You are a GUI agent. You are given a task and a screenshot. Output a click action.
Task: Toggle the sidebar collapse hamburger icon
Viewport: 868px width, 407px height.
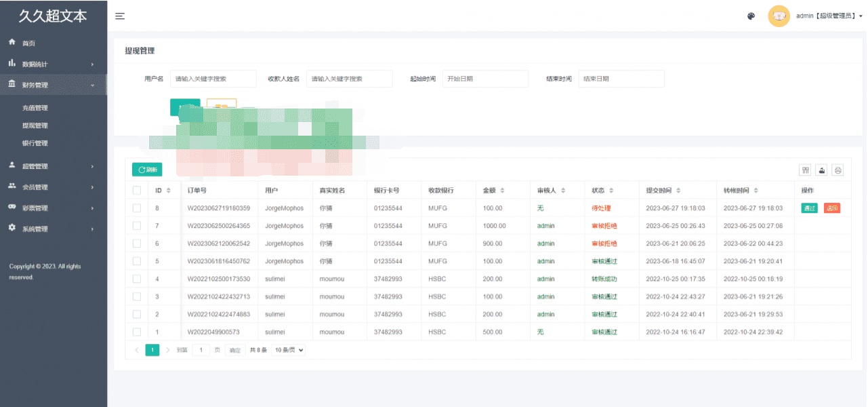coord(120,16)
